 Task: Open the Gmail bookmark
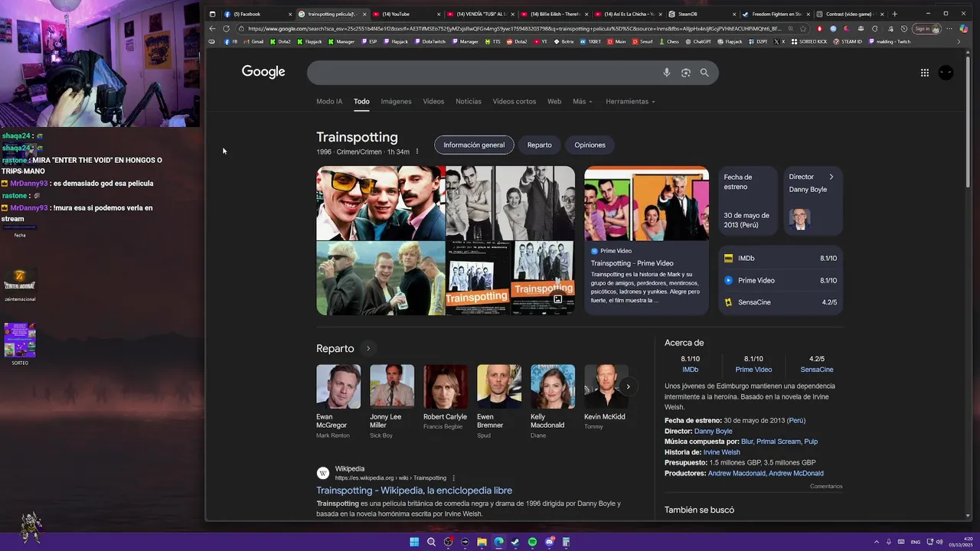tap(253, 41)
